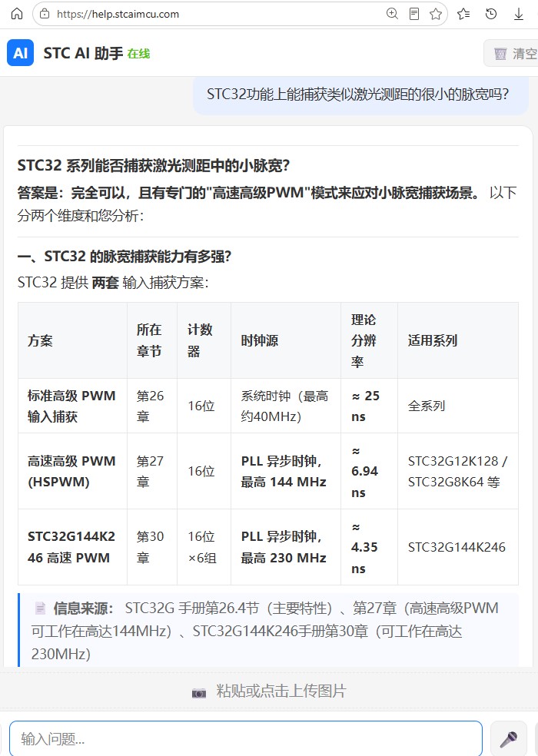
Task: Open reader view icon in address bar
Action: tap(414, 14)
